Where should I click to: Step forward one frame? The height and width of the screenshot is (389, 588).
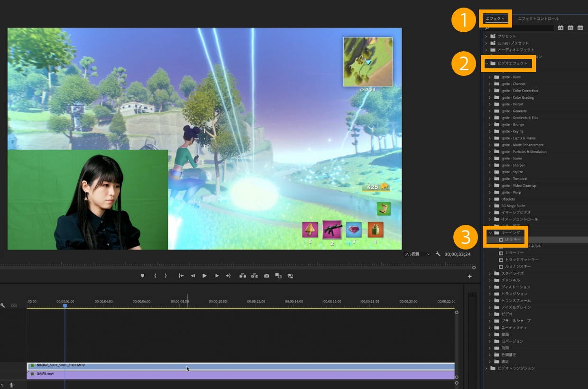coord(217,276)
